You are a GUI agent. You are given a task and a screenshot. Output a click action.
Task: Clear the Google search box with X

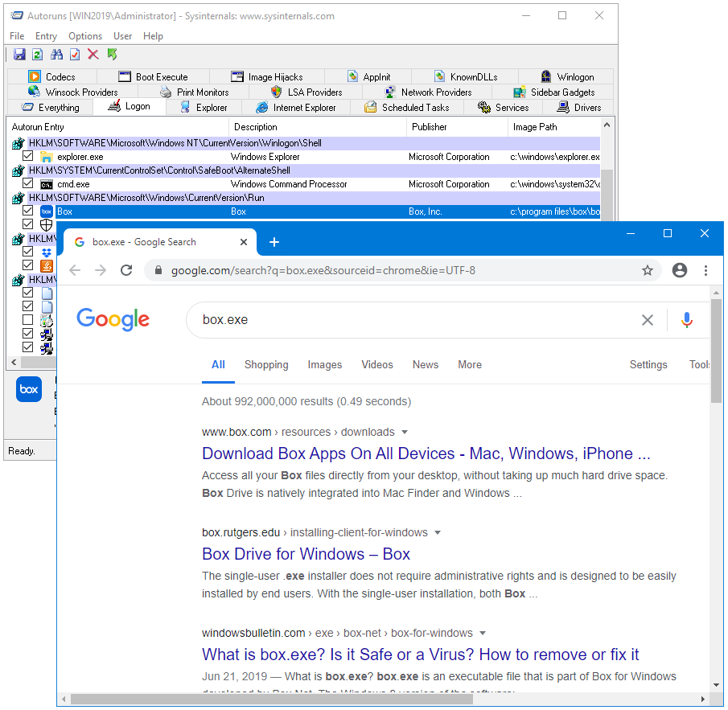point(648,320)
